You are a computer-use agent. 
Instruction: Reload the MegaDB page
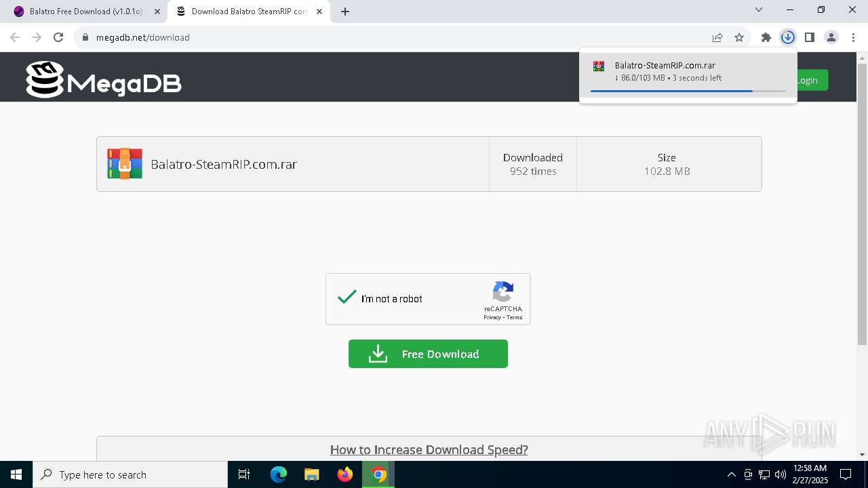point(58,37)
